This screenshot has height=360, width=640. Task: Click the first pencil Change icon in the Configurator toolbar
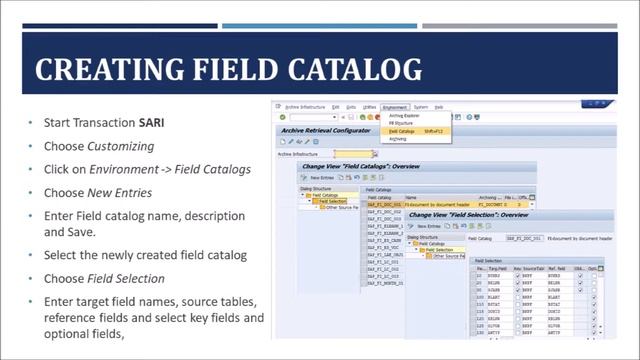(x=291, y=142)
